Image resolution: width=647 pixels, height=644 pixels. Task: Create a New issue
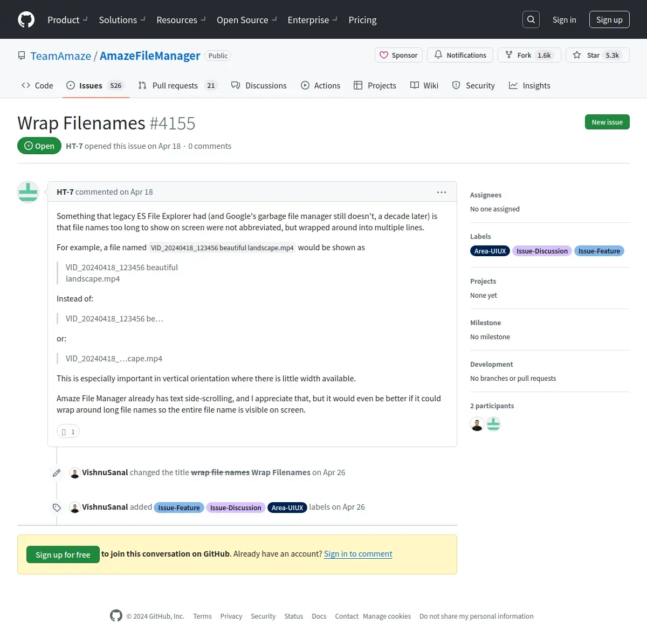pyautogui.click(x=607, y=122)
